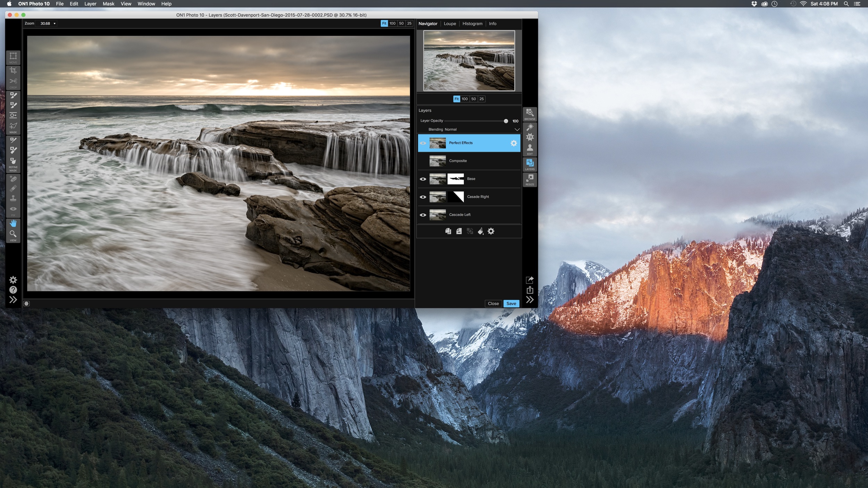
Task: Click the Close button
Action: pyautogui.click(x=493, y=304)
